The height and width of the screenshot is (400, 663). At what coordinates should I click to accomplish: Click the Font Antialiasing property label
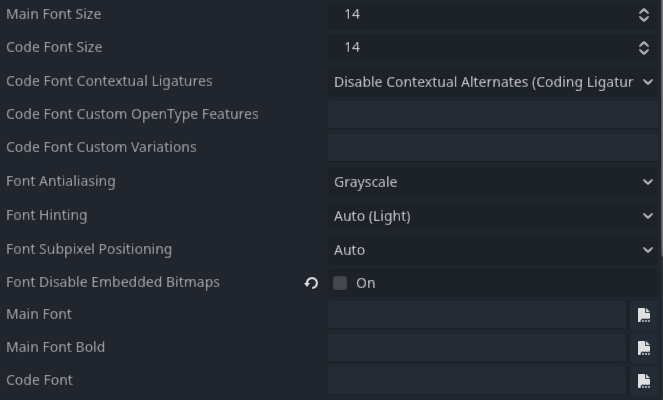61,181
